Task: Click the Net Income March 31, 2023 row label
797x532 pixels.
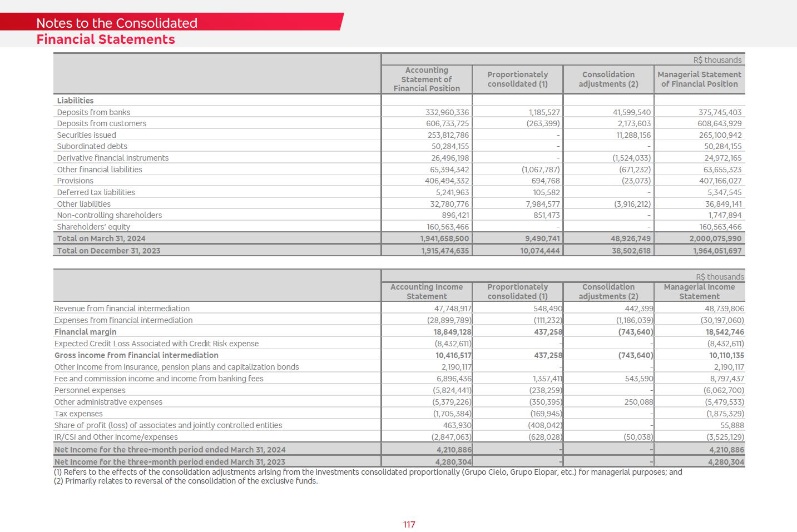Action: click(x=170, y=462)
